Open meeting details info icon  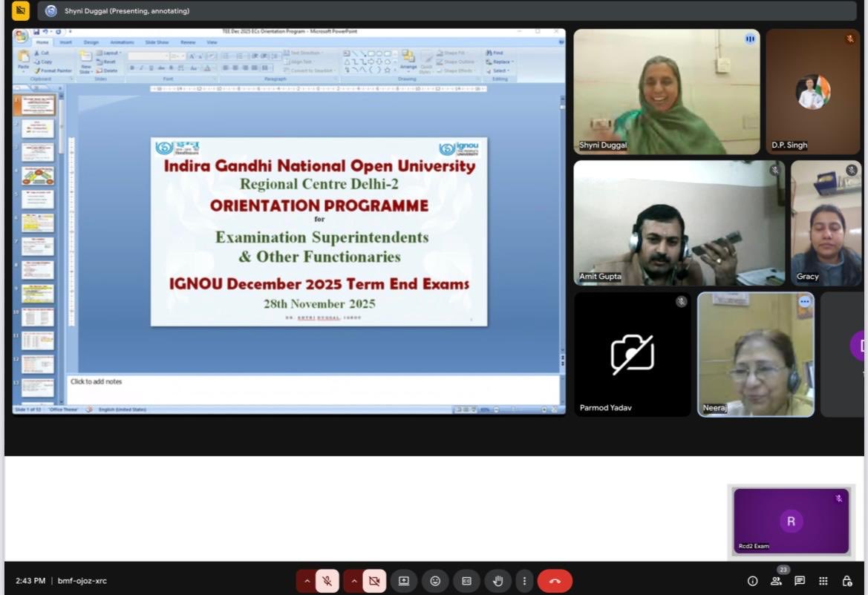pyautogui.click(x=752, y=581)
